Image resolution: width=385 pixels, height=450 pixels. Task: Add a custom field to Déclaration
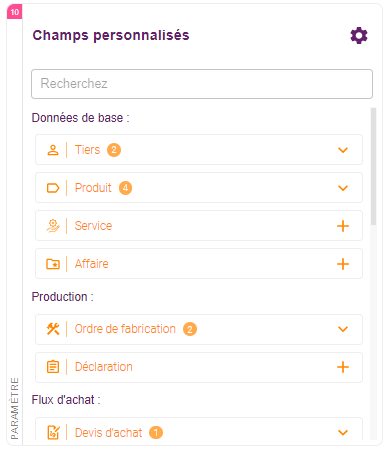click(343, 367)
